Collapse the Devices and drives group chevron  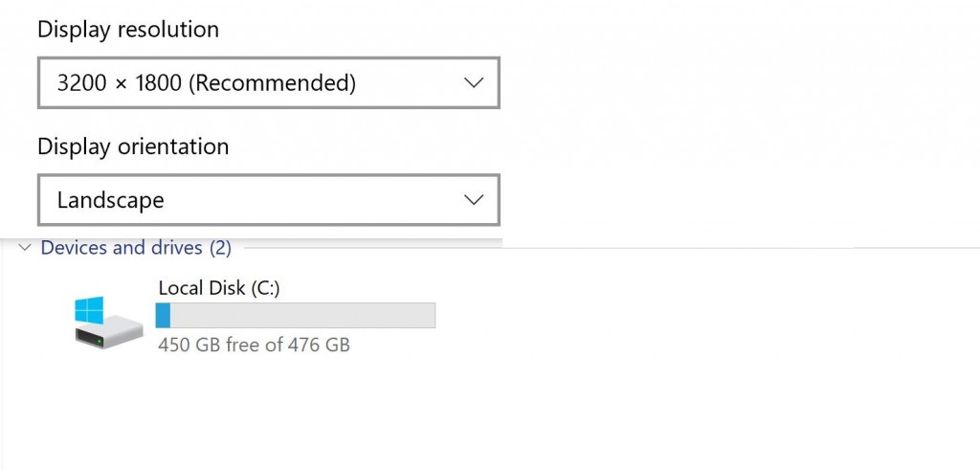(x=24, y=249)
